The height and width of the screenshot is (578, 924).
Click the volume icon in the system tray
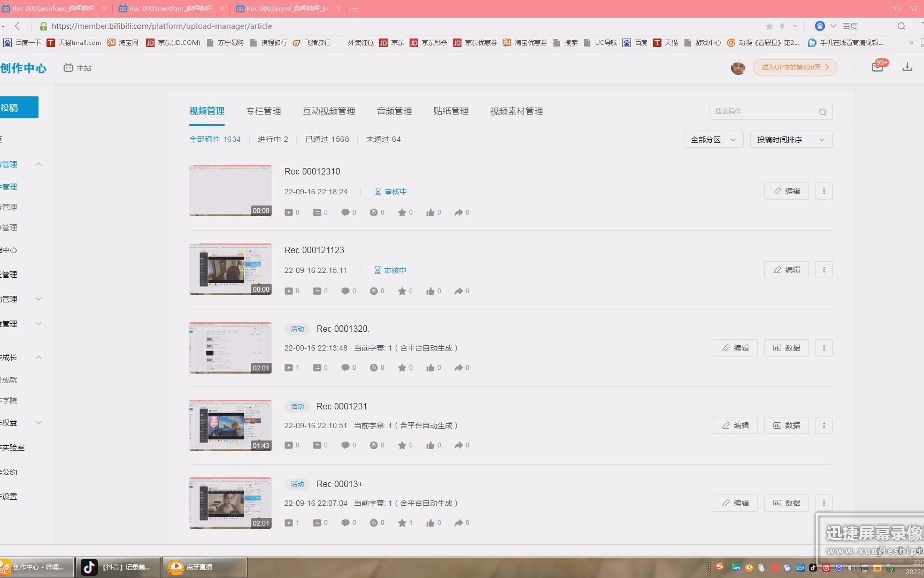point(852,568)
